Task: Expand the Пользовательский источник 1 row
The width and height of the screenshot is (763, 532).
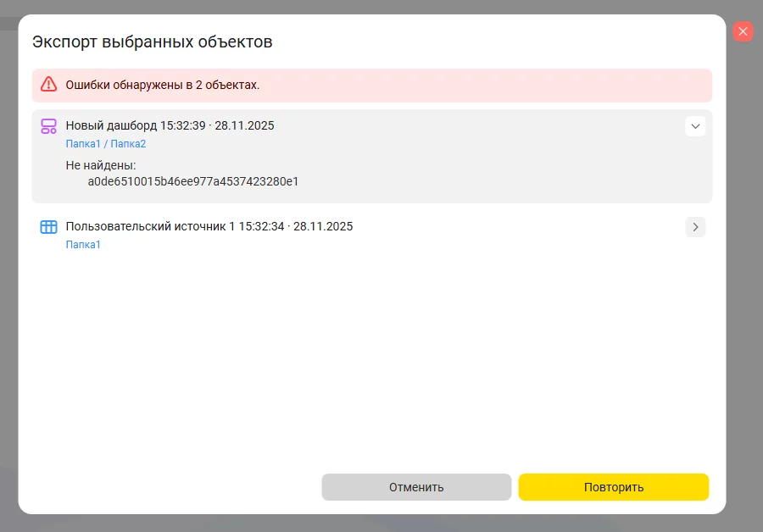Action: point(695,227)
